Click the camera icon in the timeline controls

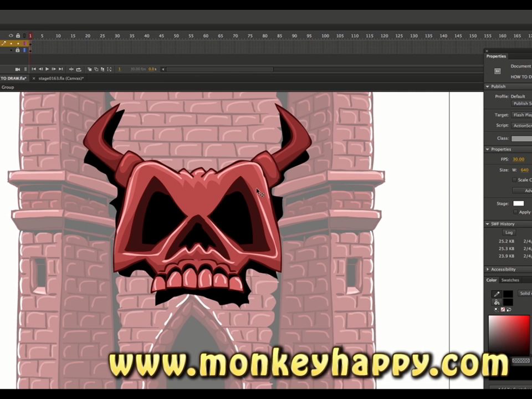pos(18,69)
